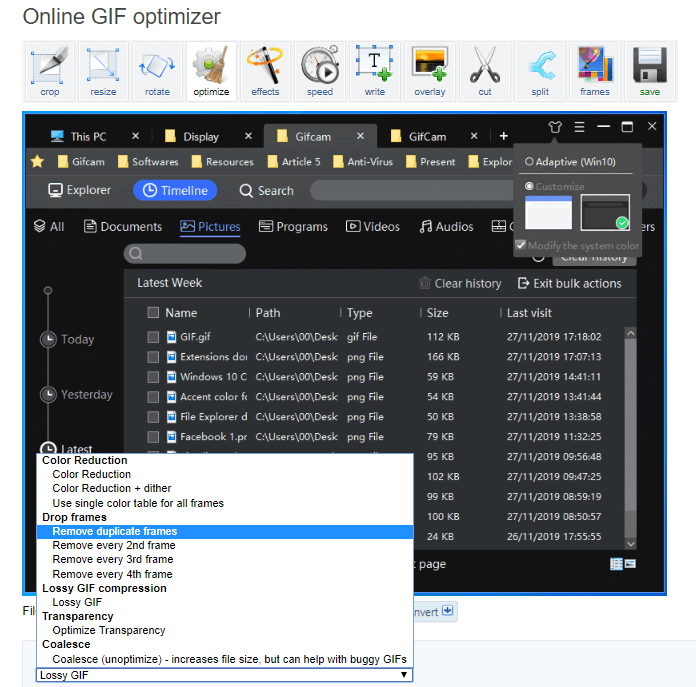Open the Softwares bookmark folder
The height and width of the screenshot is (687, 696).
(x=148, y=162)
